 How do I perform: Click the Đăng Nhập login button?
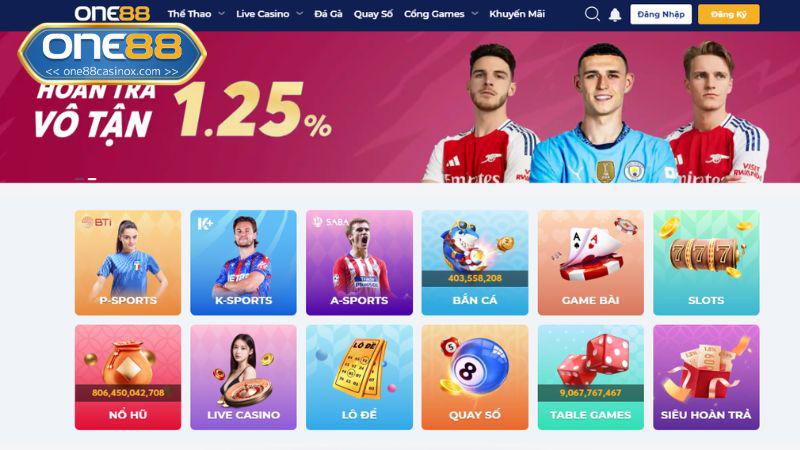tap(661, 14)
